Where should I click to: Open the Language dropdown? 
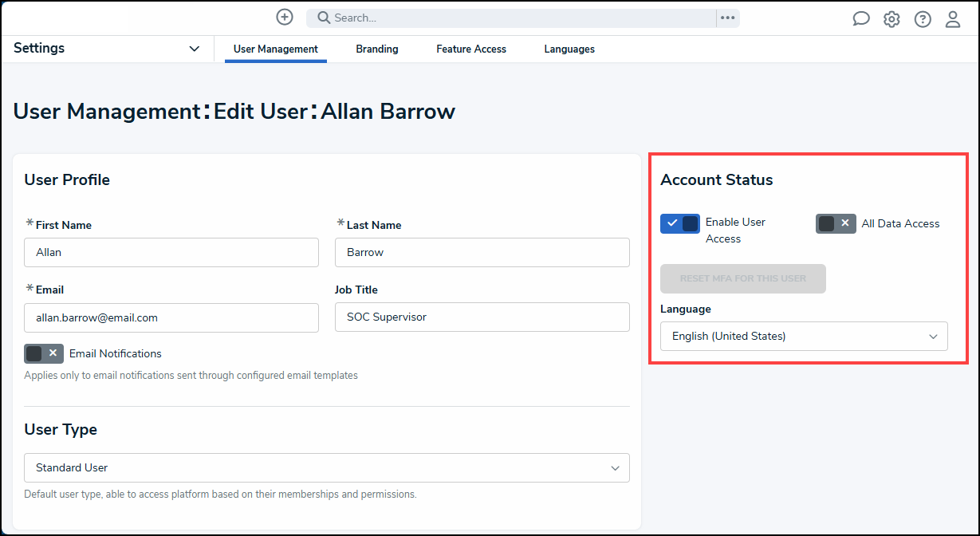804,337
